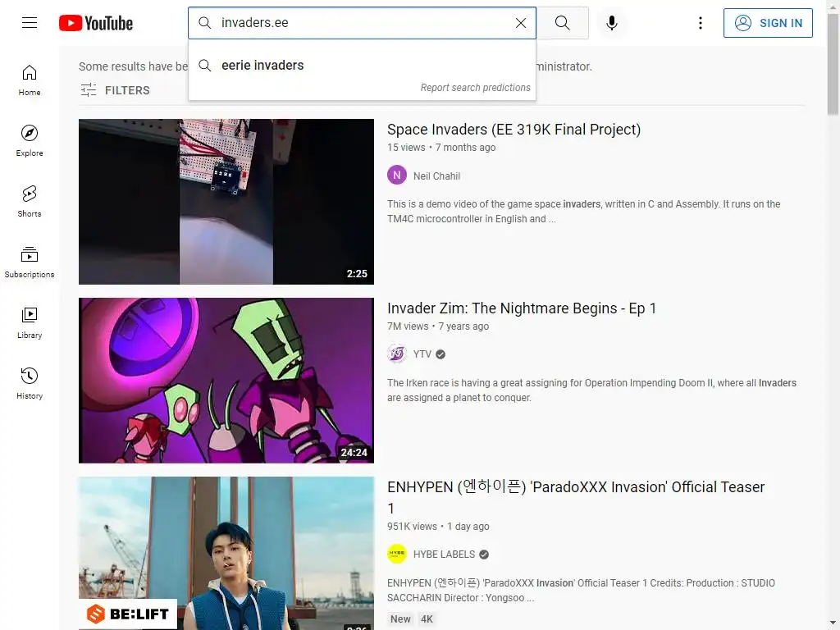This screenshot has height=630, width=840.
Task: Open Space Invaders EE 319K thumbnail
Action: (x=226, y=202)
